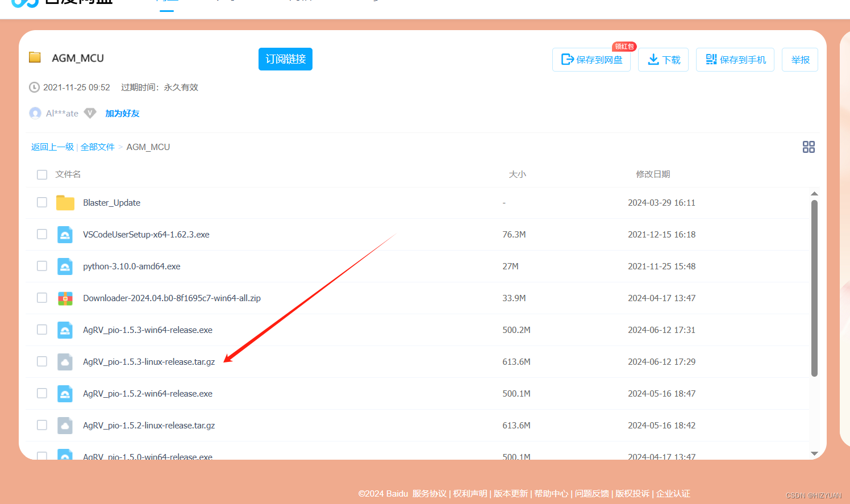Check AgRV_pio-1.5.2-linux row checkbox

42,425
